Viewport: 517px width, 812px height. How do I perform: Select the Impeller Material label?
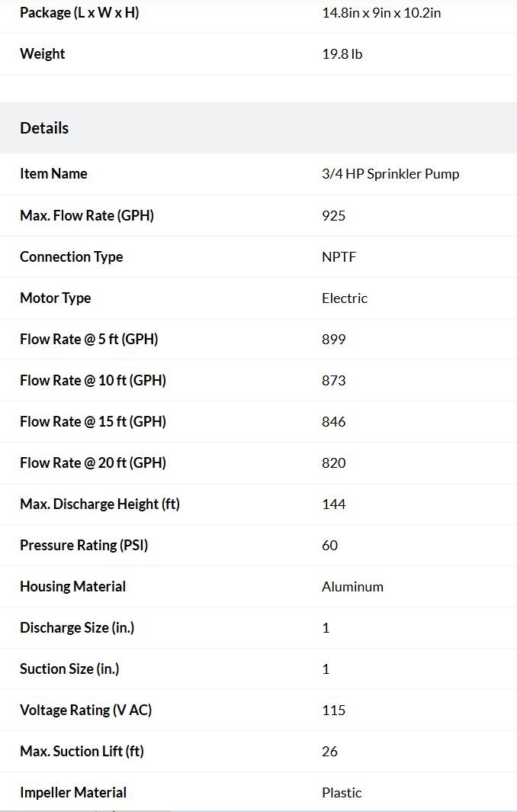tap(73, 792)
